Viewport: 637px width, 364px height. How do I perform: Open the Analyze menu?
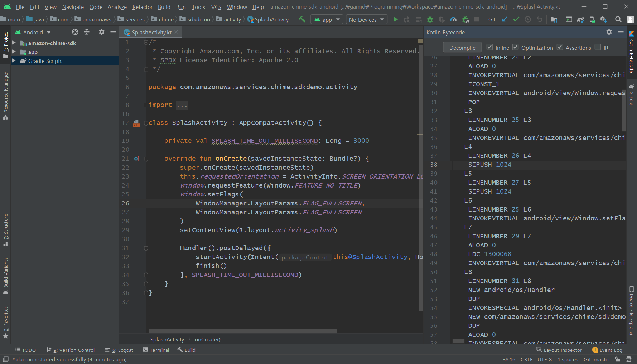[117, 6]
